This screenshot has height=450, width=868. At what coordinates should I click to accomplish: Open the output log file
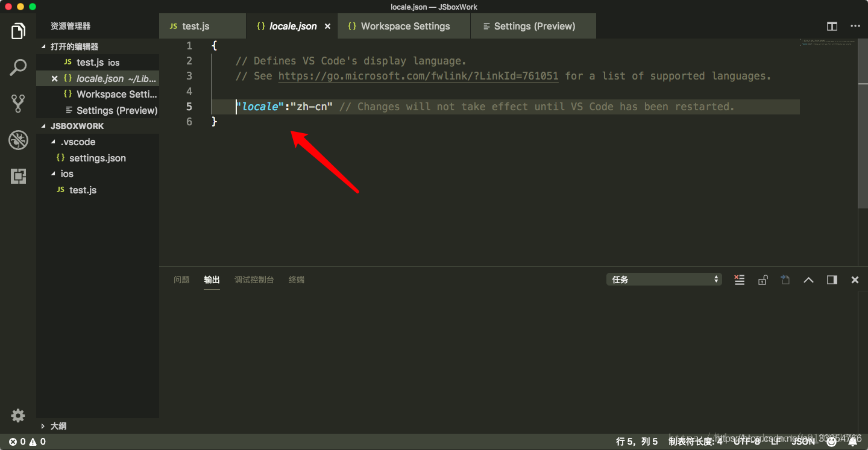(785, 280)
